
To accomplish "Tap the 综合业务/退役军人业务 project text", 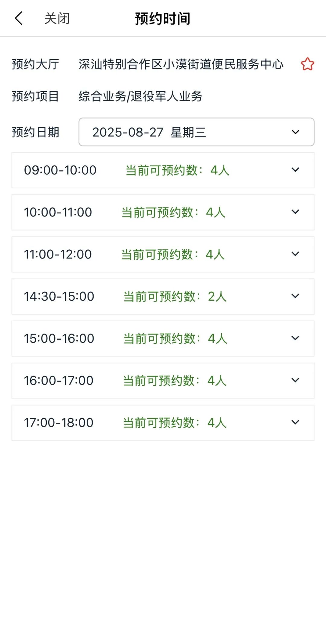I will tap(140, 96).
